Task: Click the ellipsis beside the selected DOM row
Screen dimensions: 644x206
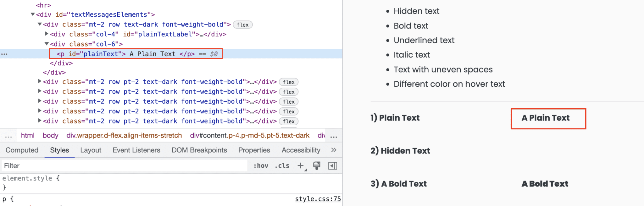Action: [x=4, y=54]
